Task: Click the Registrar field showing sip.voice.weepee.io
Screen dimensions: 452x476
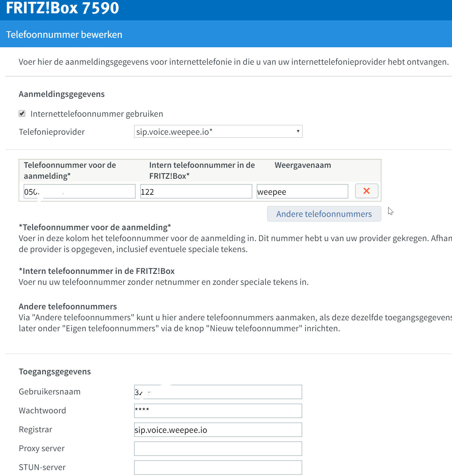Action: (218, 430)
